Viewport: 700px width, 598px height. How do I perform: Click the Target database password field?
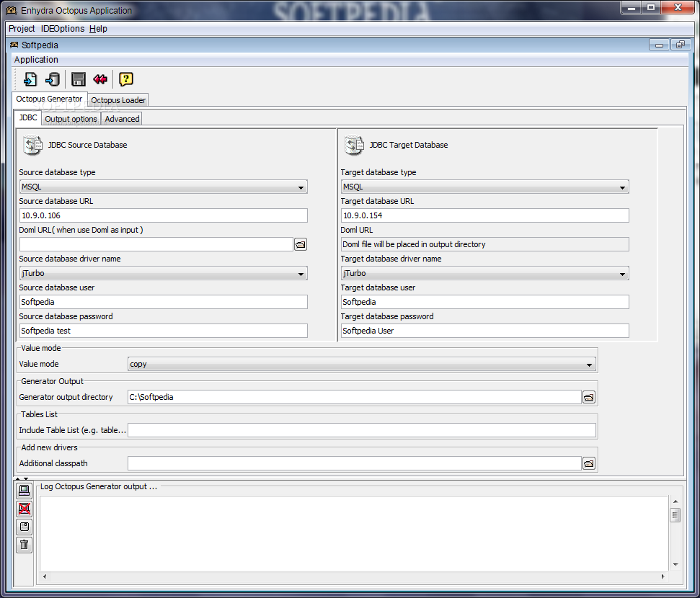click(x=485, y=331)
